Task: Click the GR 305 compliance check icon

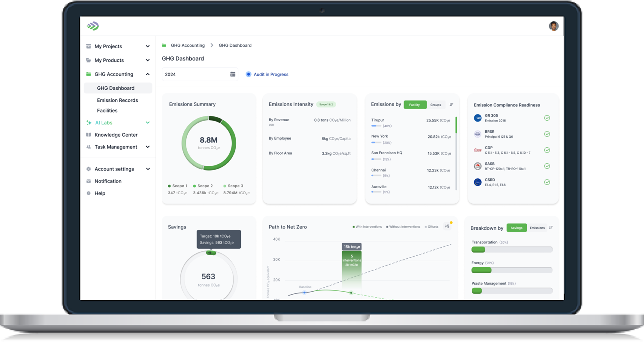Action: (x=547, y=118)
